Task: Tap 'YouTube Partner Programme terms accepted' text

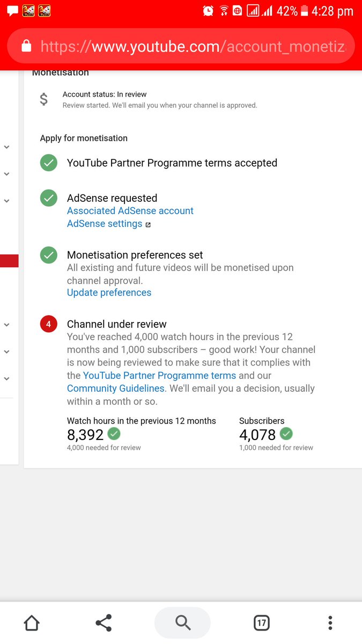Action: tap(172, 163)
